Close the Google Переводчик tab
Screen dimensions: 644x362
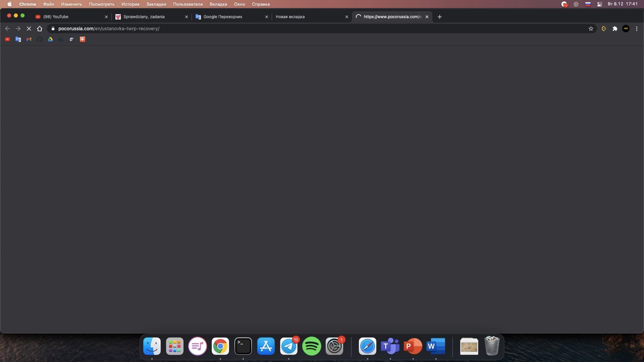click(x=267, y=17)
